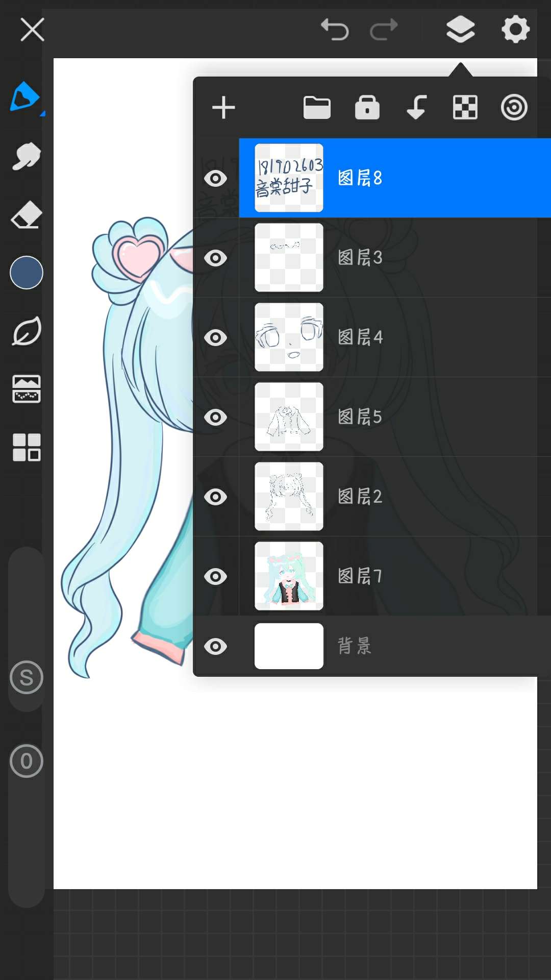Create a new layer folder
Screen dimensions: 551x980
tap(317, 108)
